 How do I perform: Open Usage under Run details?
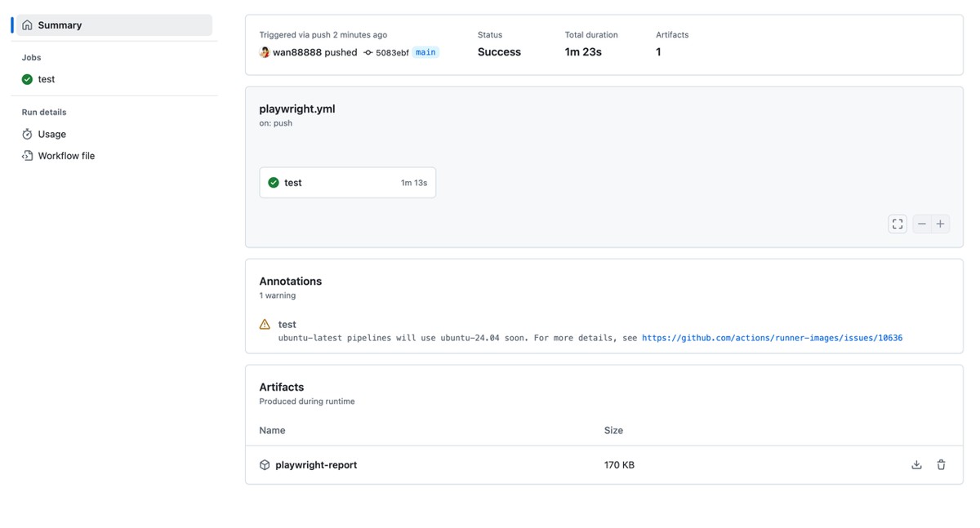tap(51, 134)
